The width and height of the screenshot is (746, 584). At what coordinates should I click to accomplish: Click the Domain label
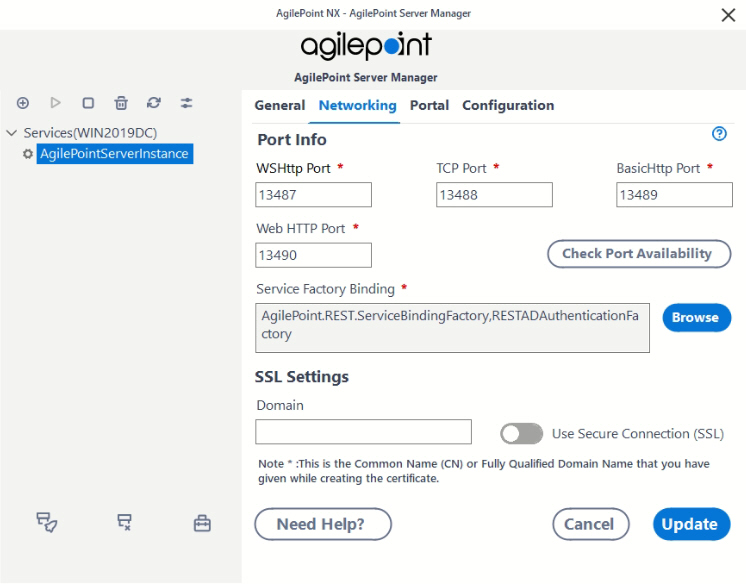(280, 405)
